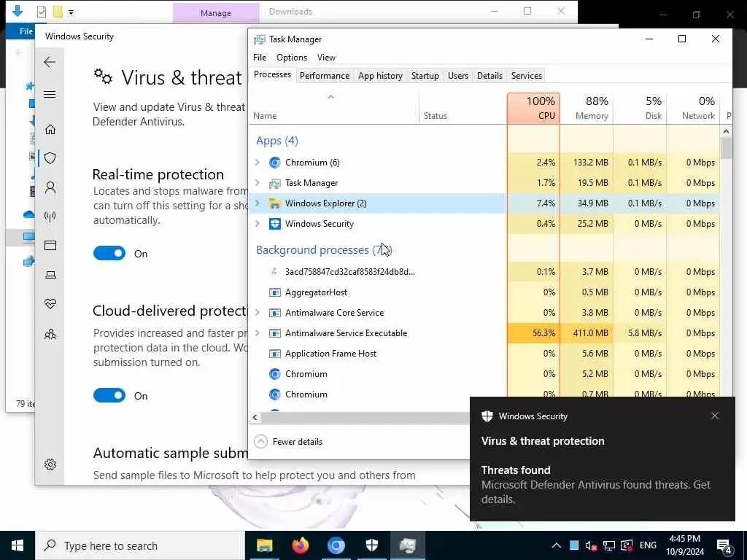Screen dimensions: 747x560
Task: Open Windows Security from the taskbar
Action: click(371, 545)
